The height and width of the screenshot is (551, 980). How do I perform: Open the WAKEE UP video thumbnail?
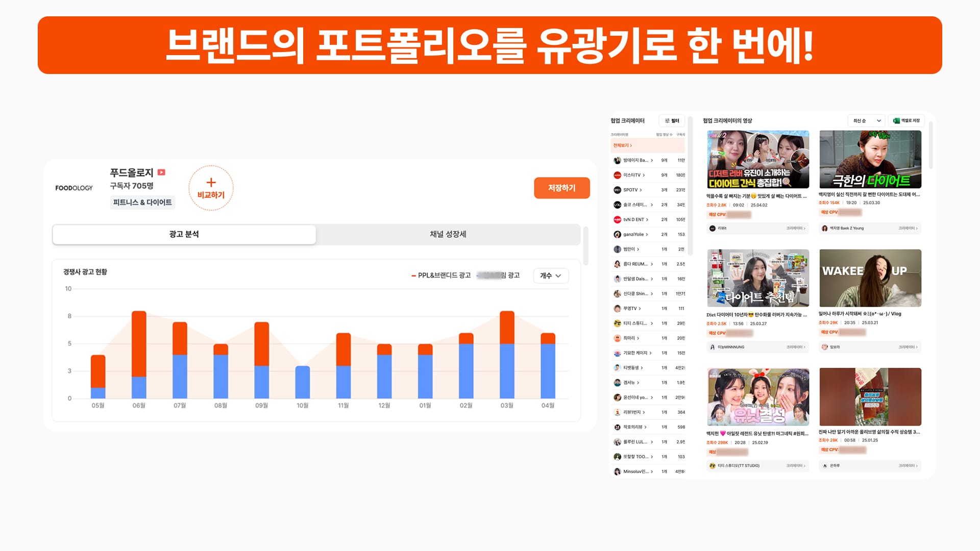[x=870, y=278]
